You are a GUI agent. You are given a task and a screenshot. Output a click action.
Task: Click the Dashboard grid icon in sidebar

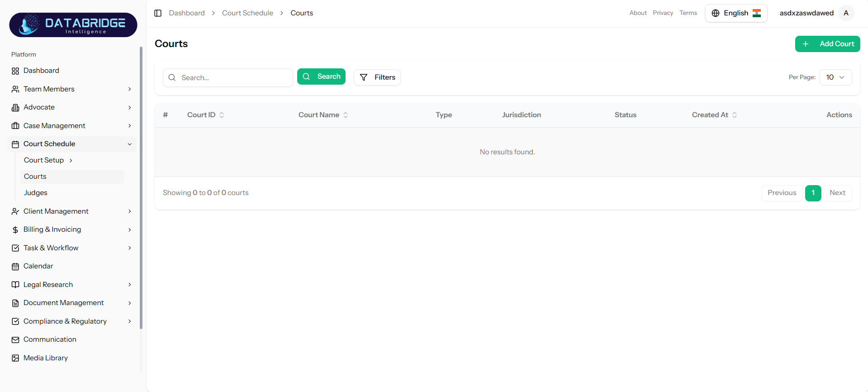15,71
